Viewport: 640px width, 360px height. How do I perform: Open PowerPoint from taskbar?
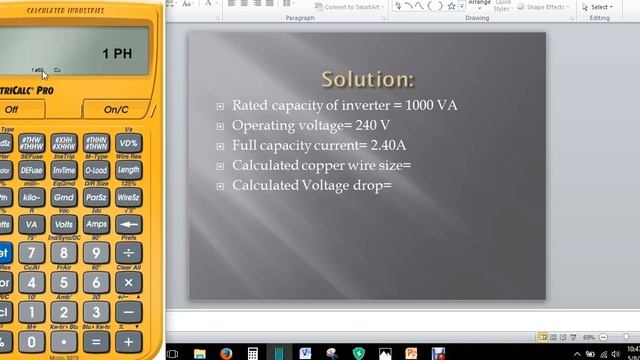[x=411, y=353]
